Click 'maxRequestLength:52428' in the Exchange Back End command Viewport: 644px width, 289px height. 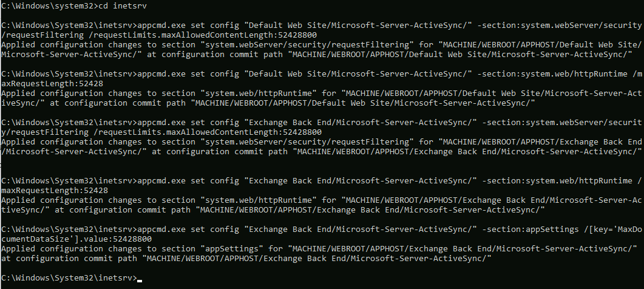point(55,190)
